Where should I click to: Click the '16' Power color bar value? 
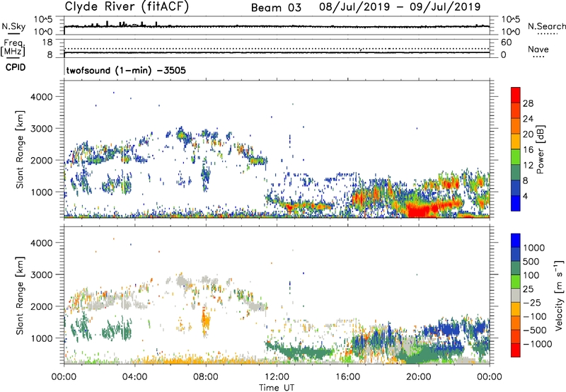(528, 150)
